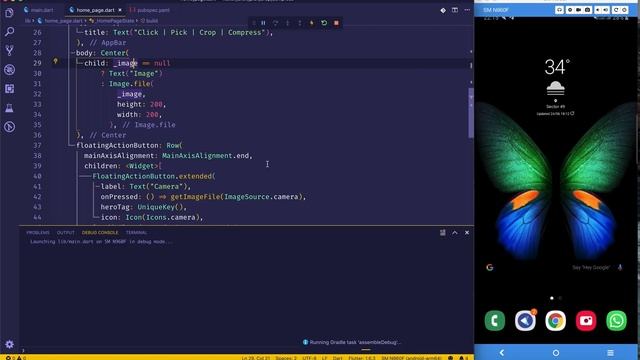Open the Terminal panel tab

(x=136, y=233)
